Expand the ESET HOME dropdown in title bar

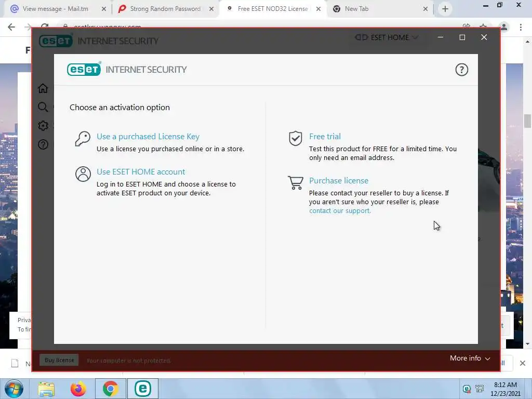[387, 37]
